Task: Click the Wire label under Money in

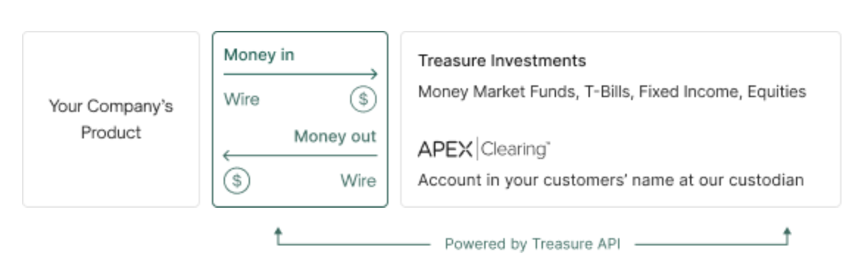Action: 241,99
